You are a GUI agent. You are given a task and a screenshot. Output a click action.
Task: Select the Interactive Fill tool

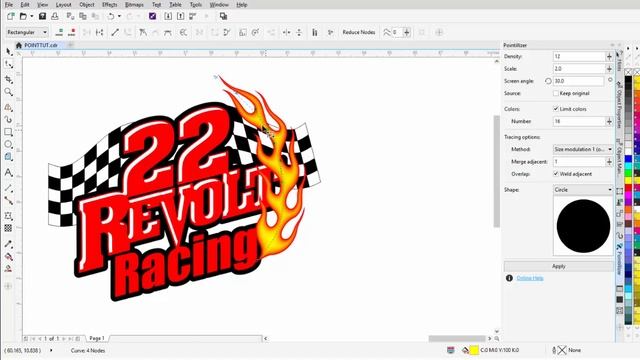pos(9,256)
